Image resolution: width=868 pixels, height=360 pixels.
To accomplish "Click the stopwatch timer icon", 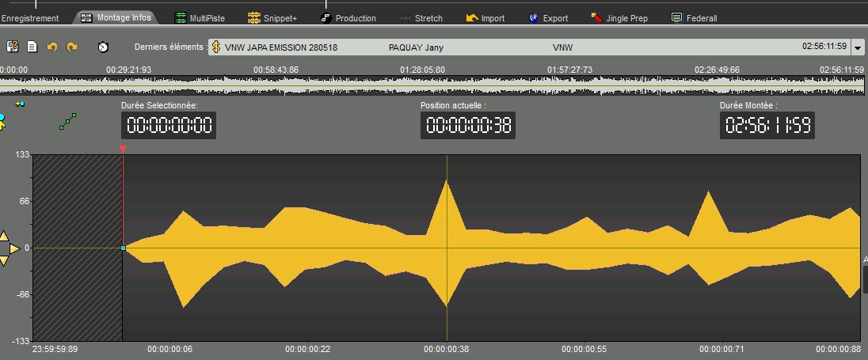I will pyautogui.click(x=103, y=47).
